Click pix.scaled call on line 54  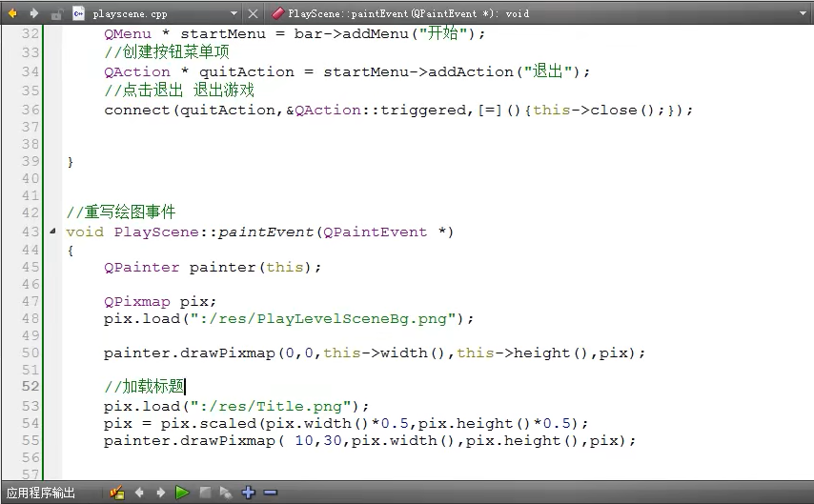pos(208,424)
